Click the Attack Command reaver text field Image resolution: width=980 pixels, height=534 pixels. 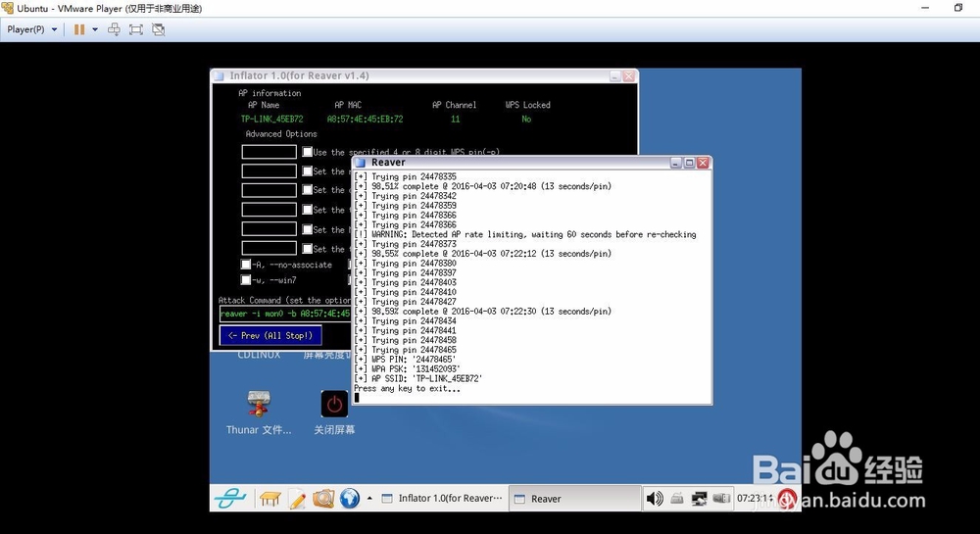point(285,314)
